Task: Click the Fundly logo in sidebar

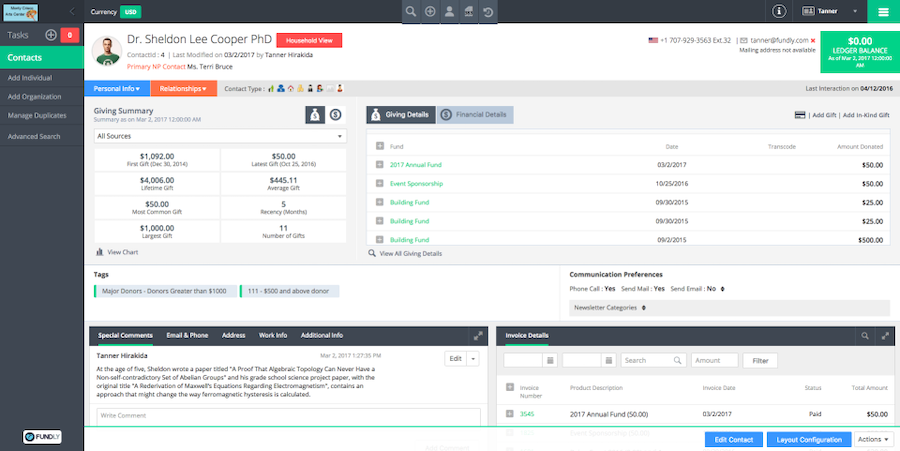Action: click(42, 437)
